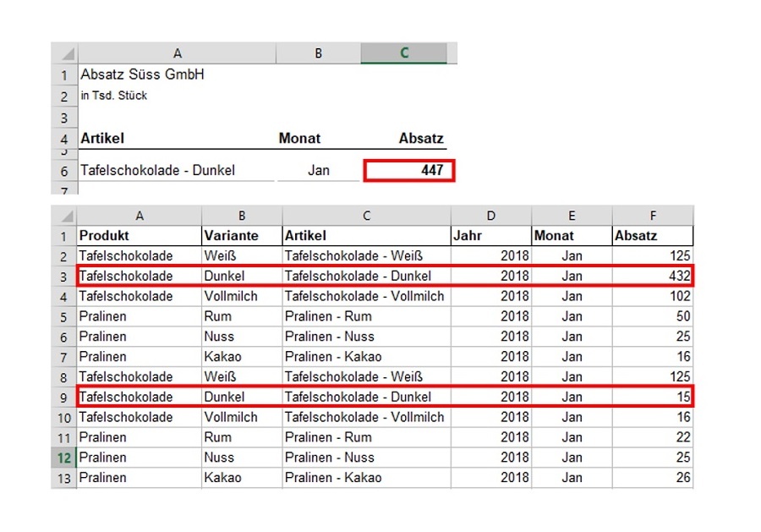Select column header F in the lower table

pos(652,216)
